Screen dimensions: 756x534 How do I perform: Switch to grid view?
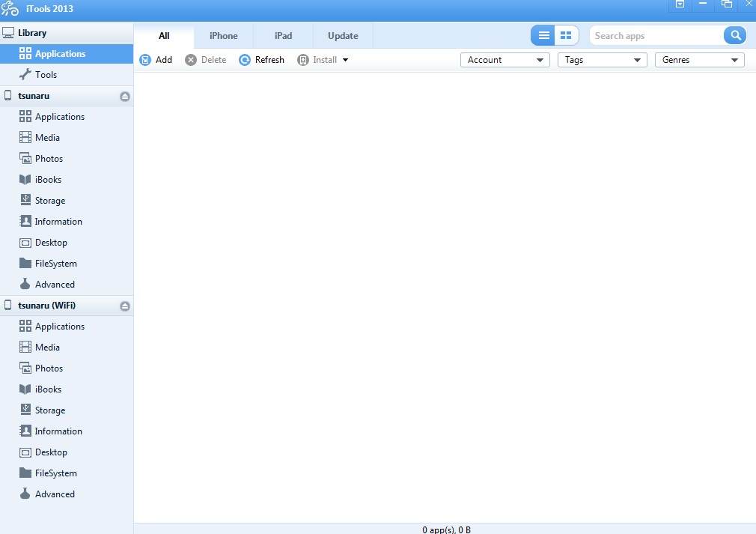pyautogui.click(x=566, y=35)
